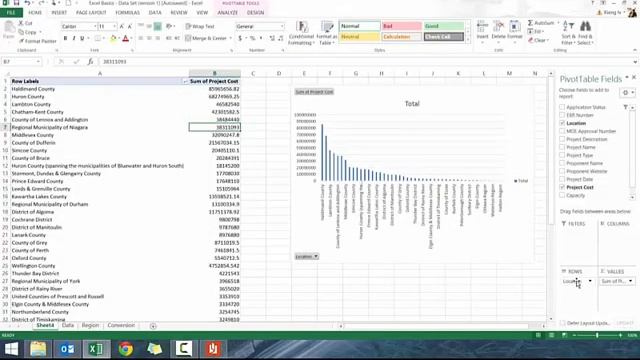Click the Insert Function fx icon
This screenshot has height=360, width=640.
[90, 62]
